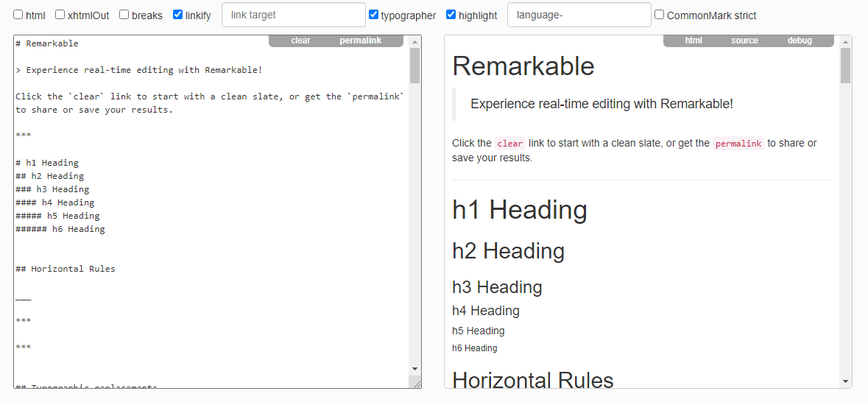
Task: Toggle the xhtmlOut checkbox
Action: pos(60,15)
